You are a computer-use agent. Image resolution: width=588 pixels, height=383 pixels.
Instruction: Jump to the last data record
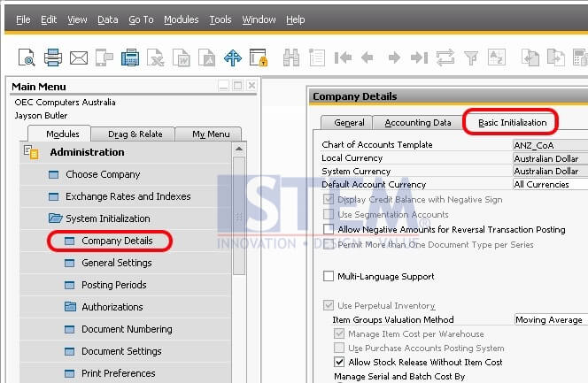(x=419, y=57)
